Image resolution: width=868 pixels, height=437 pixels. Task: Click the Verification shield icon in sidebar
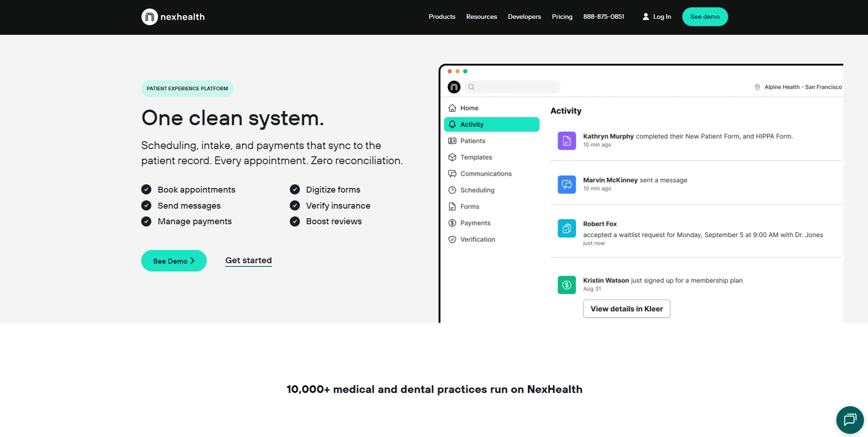tap(452, 239)
